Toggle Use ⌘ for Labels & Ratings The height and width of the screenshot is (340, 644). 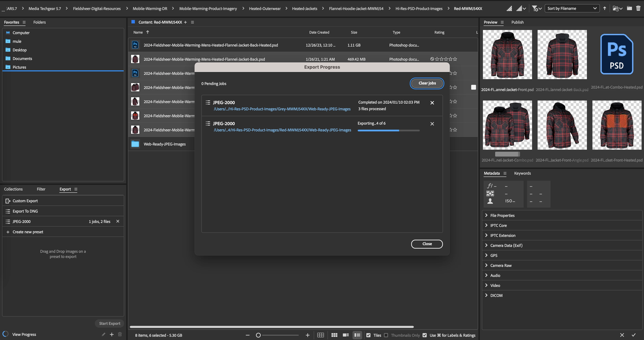424,335
